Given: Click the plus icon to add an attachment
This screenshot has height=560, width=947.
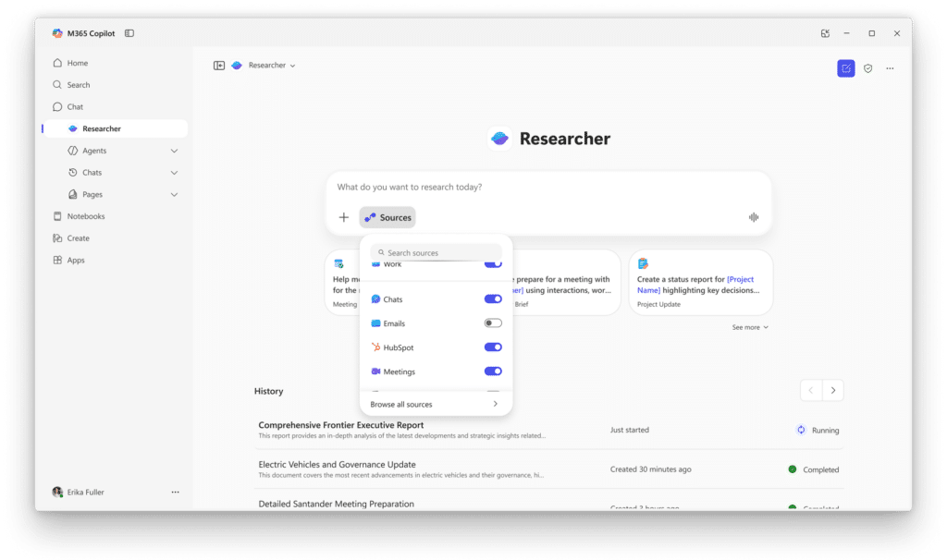Looking at the screenshot, I should click(x=344, y=216).
